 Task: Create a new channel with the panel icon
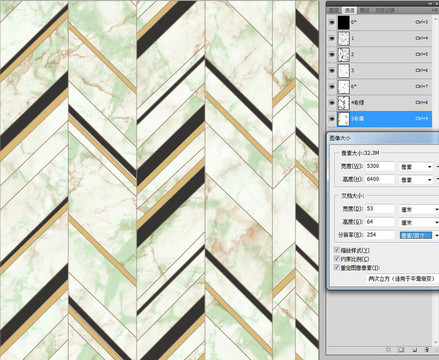tap(414, 350)
